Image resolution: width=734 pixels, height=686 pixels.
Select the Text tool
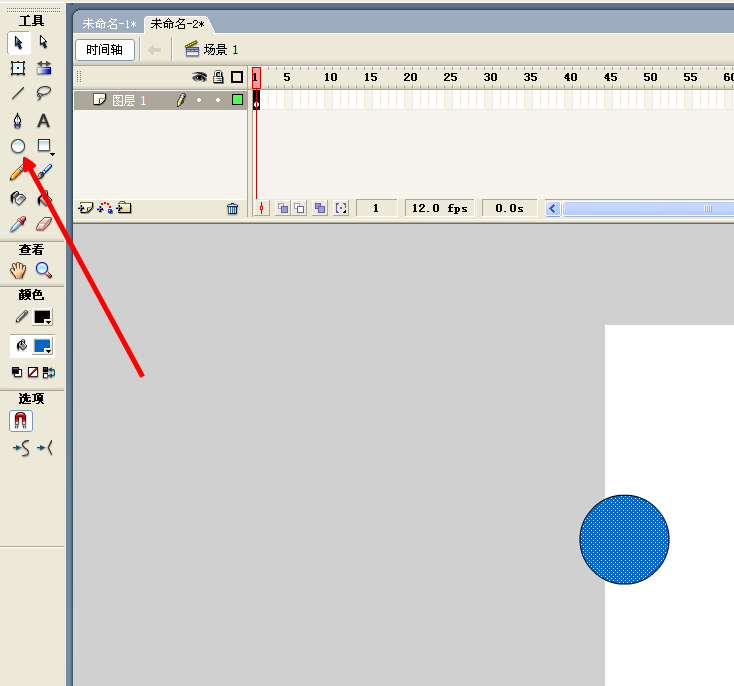44,120
